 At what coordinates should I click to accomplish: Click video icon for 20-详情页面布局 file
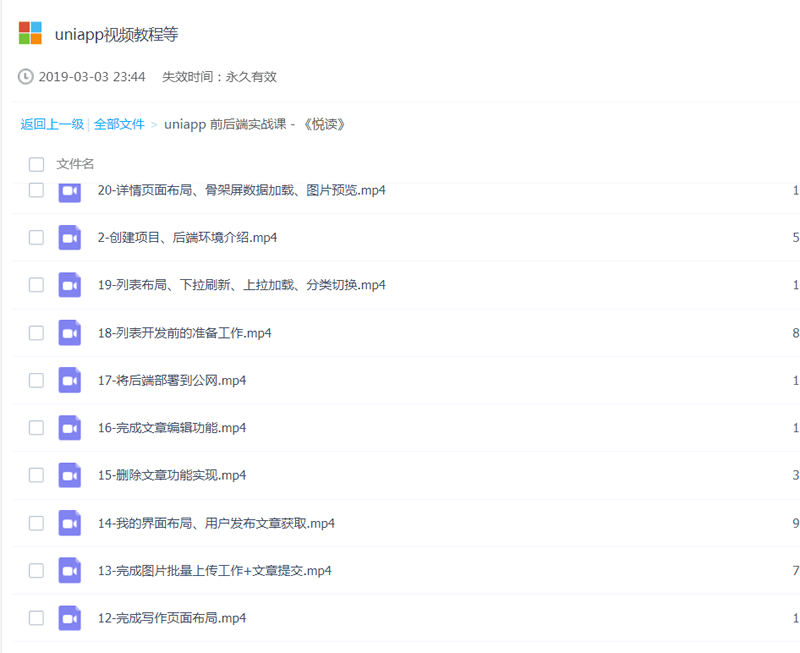[69, 192]
